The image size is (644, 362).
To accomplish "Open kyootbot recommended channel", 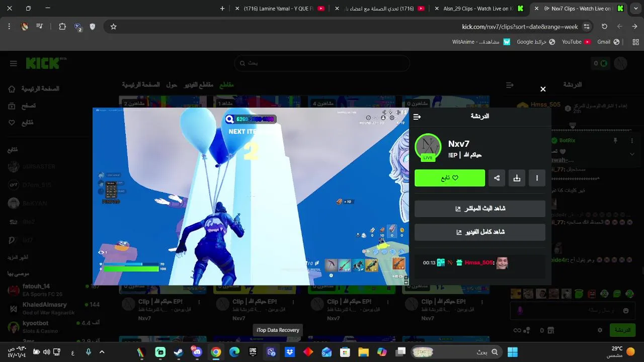I will 53,327.
